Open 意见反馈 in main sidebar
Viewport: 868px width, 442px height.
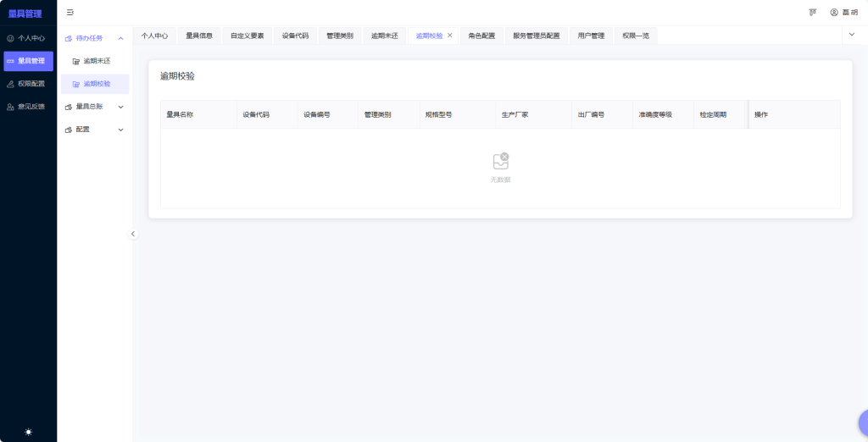(28, 107)
